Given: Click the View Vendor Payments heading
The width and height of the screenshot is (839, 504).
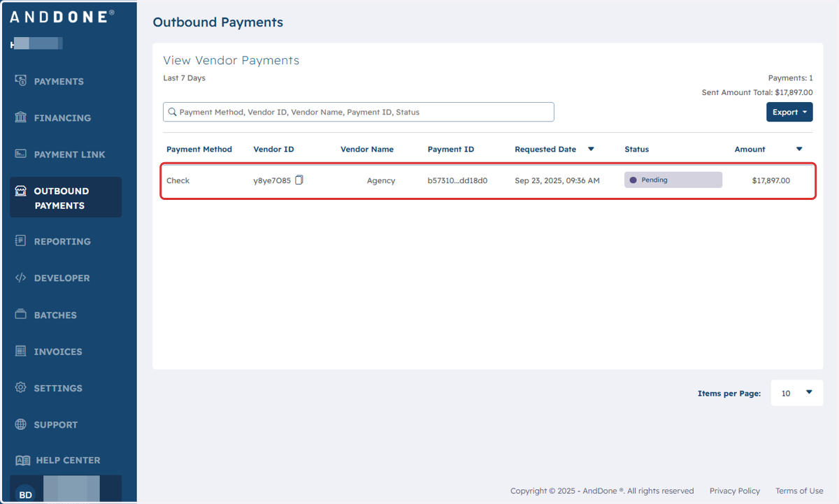Looking at the screenshot, I should tap(231, 60).
